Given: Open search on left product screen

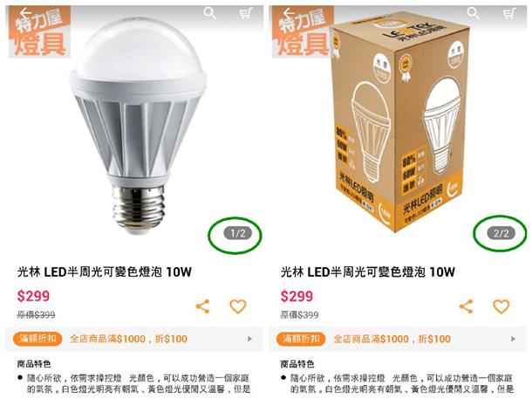Looking at the screenshot, I should pos(209,14).
